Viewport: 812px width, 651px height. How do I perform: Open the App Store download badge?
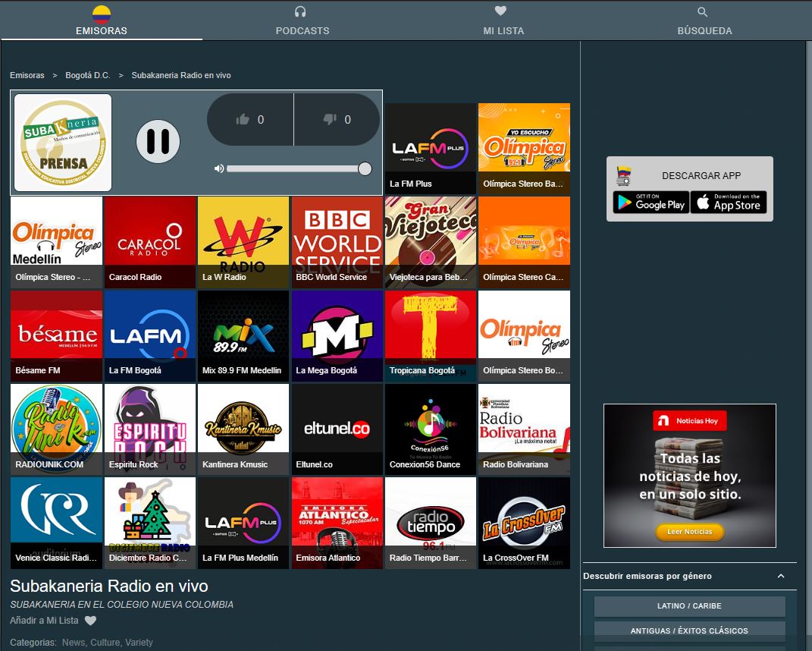pos(729,203)
